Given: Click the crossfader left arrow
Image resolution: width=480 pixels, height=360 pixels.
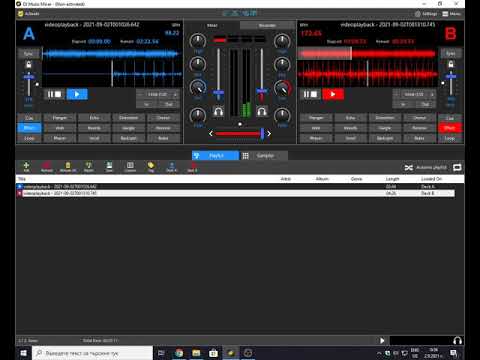Looking at the screenshot, I should click(x=211, y=134).
